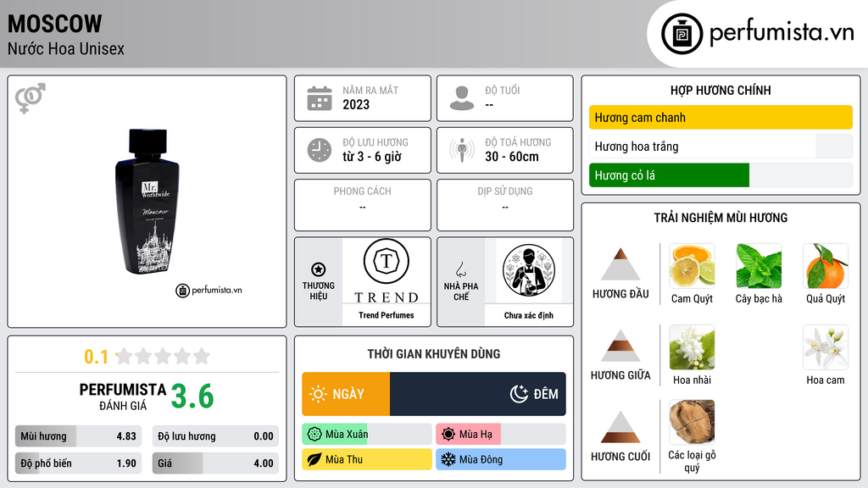Select the Mùa Xuân season bar
The height and width of the screenshot is (488, 868).
coord(367,435)
